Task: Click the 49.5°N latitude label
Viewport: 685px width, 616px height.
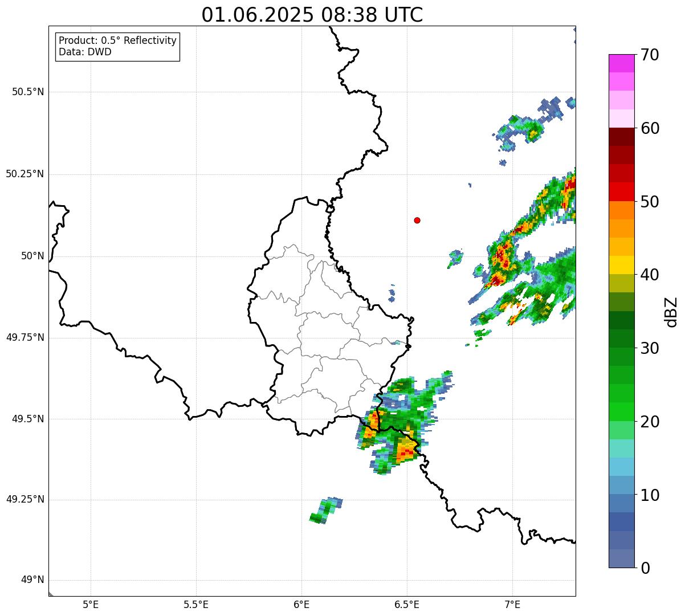Action: [28, 419]
